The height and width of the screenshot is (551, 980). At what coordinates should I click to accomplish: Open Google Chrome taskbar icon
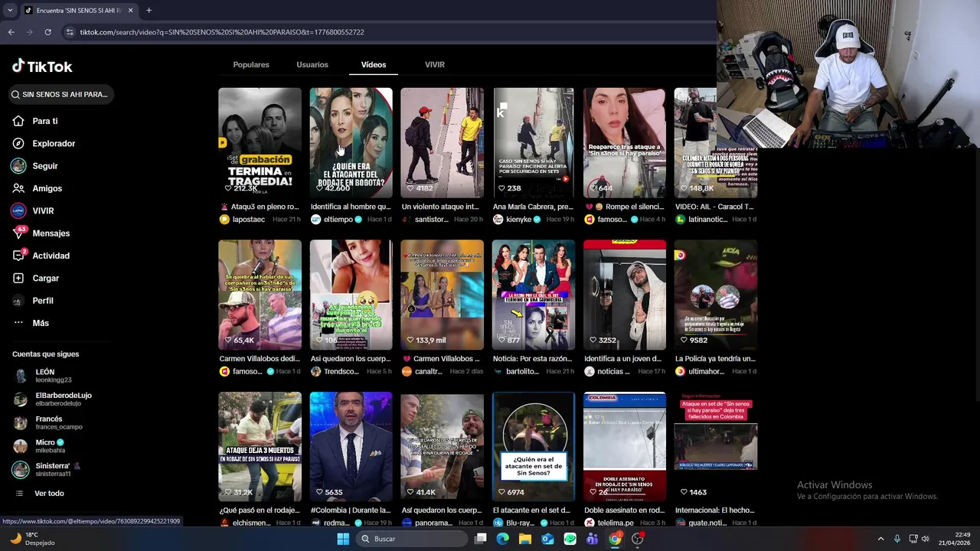coord(615,539)
